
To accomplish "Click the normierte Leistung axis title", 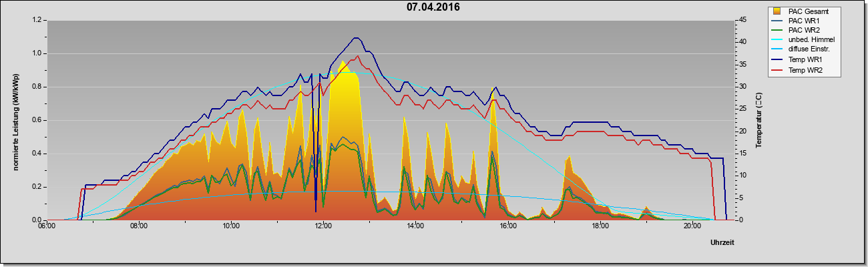I will [x=15, y=121].
